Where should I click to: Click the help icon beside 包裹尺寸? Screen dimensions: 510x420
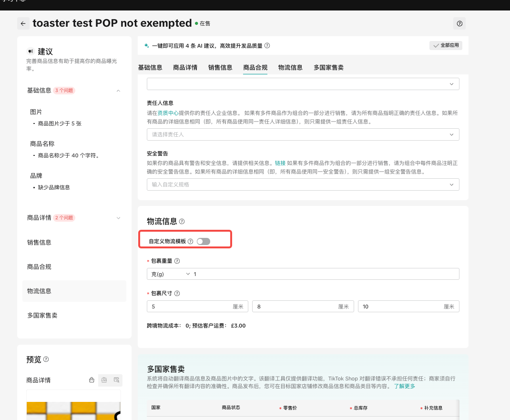177,294
